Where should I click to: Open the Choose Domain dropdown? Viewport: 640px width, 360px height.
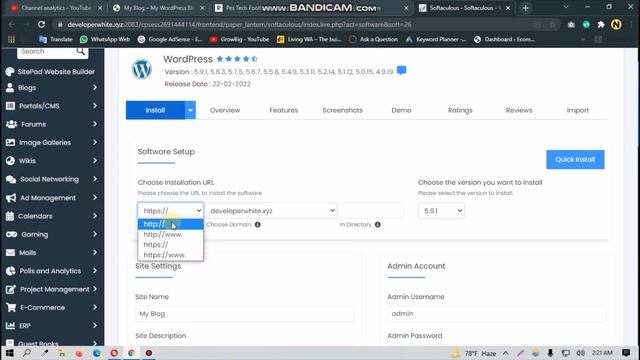tap(272, 211)
